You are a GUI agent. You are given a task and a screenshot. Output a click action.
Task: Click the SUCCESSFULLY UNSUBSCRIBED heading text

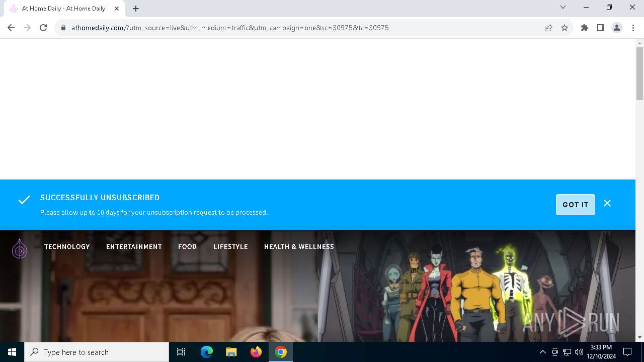click(x=100, y=198)
